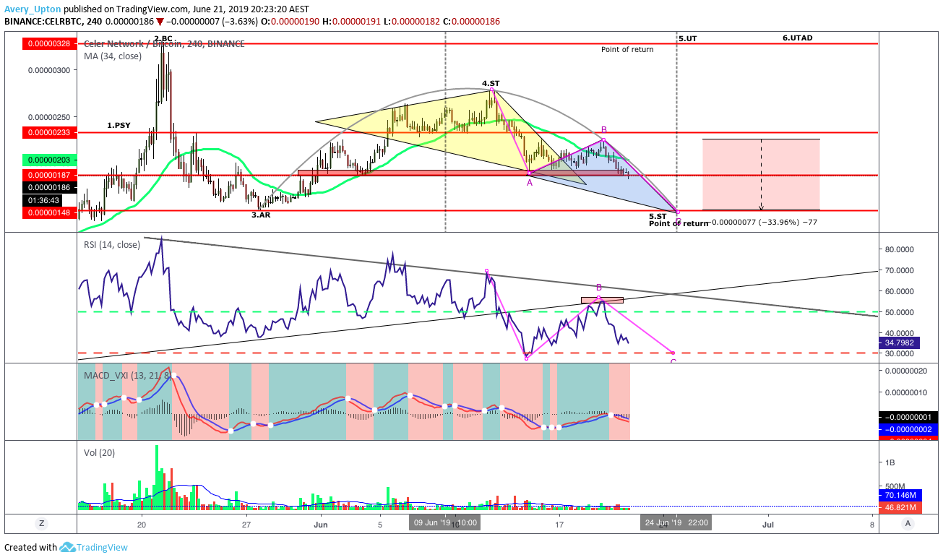The height and width of the screenshot is (560, 943).
Task: Select the 3.AR annotation
Action: click(261, 215)
